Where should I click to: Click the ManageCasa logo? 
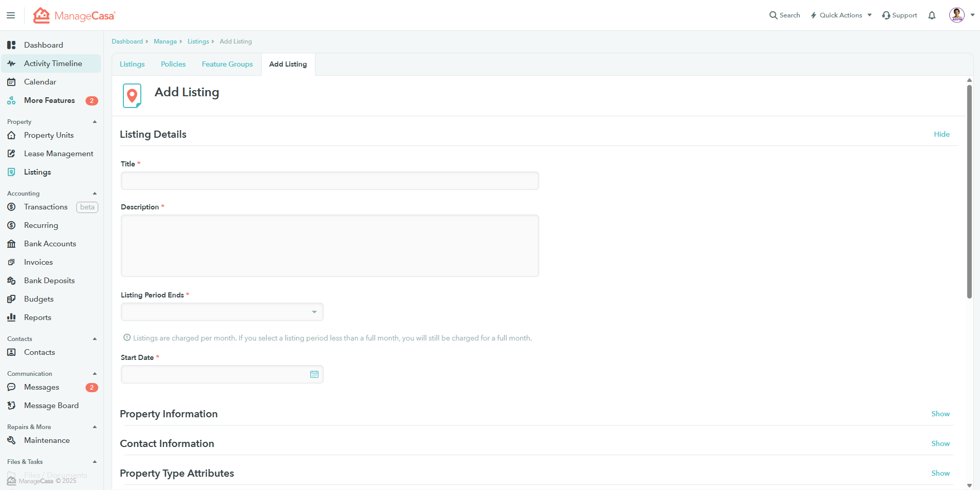(75, 16)
